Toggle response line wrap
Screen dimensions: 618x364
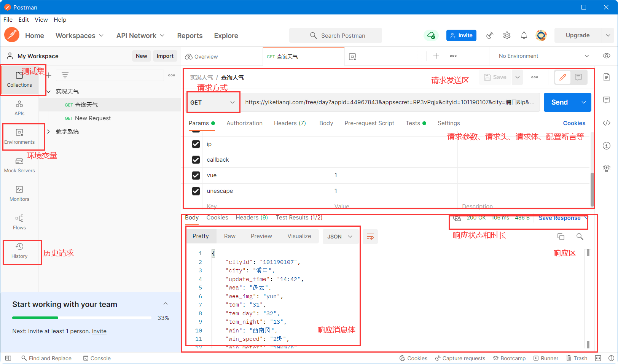coord(370,237)
